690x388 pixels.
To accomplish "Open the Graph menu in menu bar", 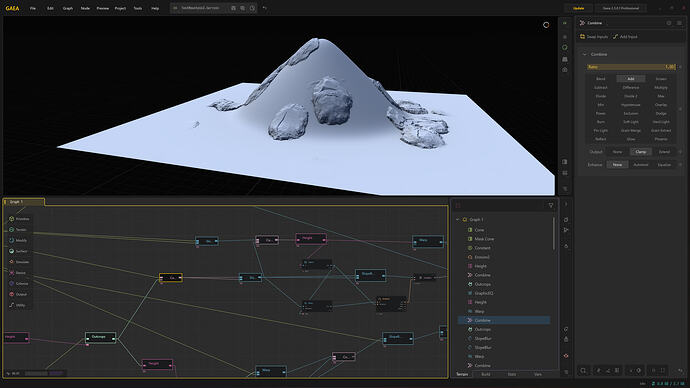I will 67,8.
